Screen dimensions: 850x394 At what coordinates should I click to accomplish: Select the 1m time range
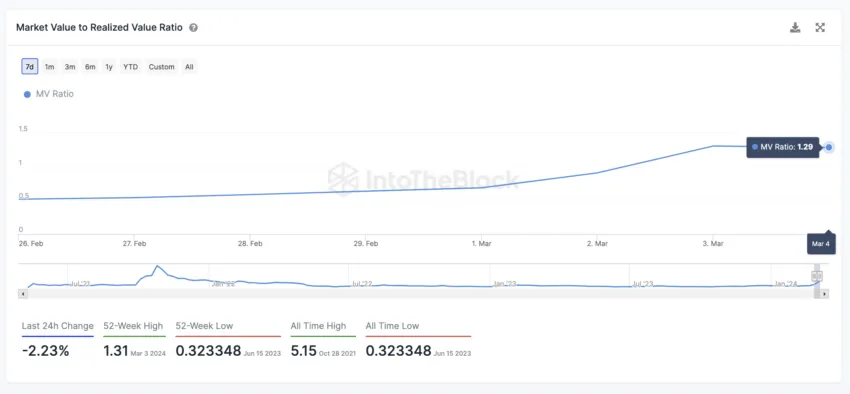tap(49, 67)
